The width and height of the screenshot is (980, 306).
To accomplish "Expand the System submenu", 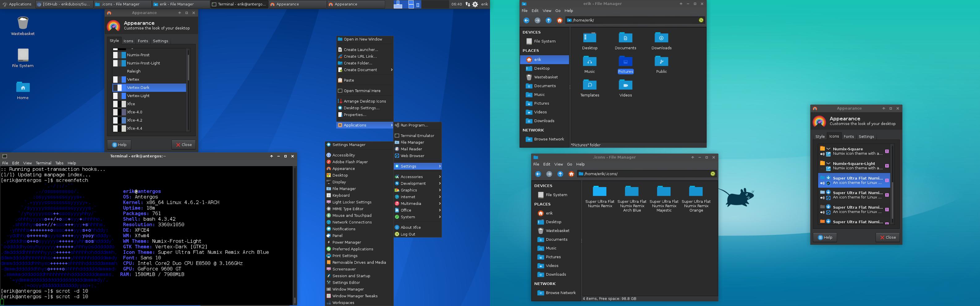I will tap(418, 217).
